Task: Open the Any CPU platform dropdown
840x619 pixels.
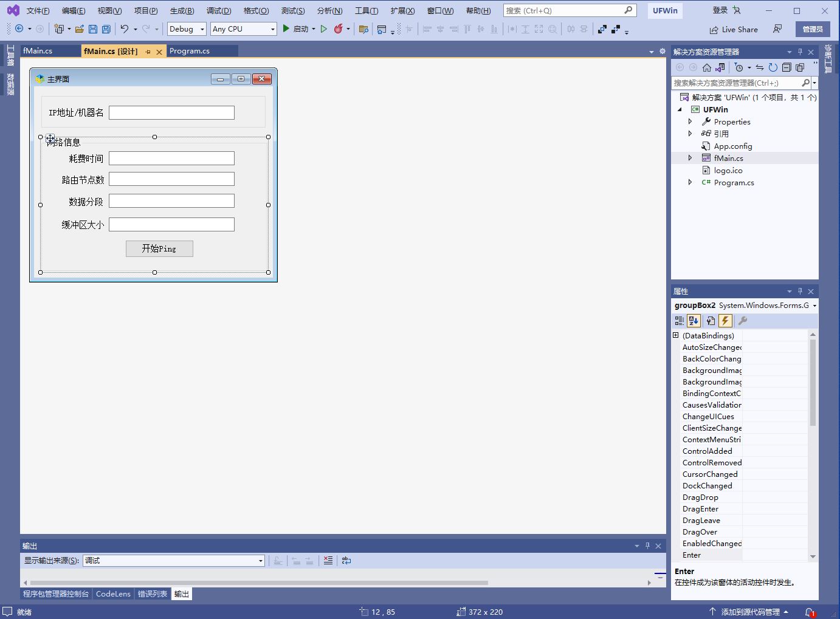Action: (244, 29)
